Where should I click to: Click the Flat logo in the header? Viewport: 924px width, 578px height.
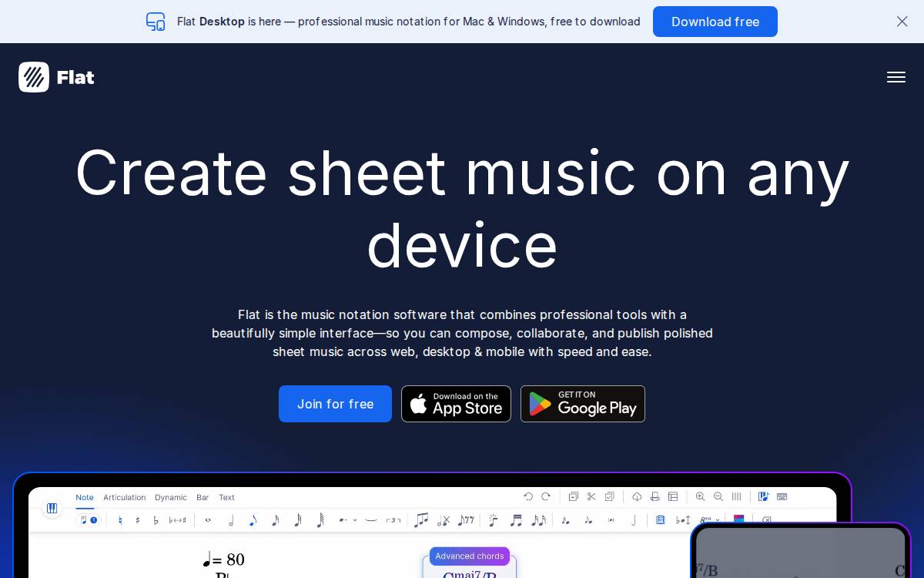point(56,77)
